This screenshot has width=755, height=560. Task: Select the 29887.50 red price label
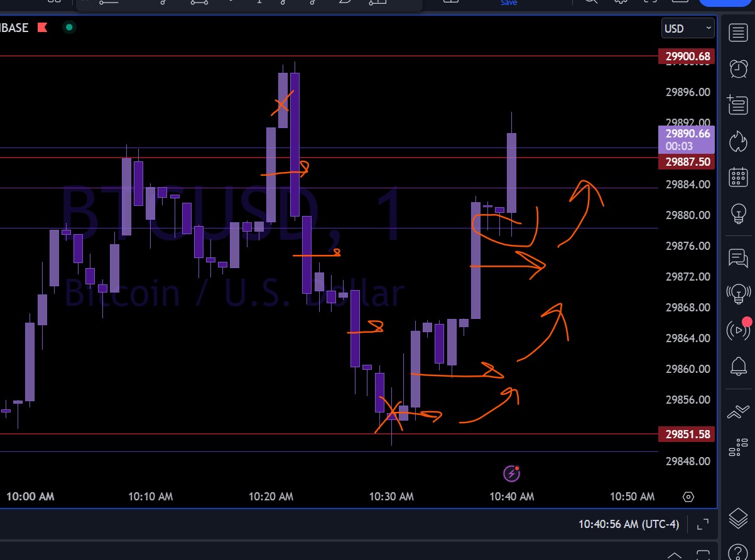[x=686, y=162]
